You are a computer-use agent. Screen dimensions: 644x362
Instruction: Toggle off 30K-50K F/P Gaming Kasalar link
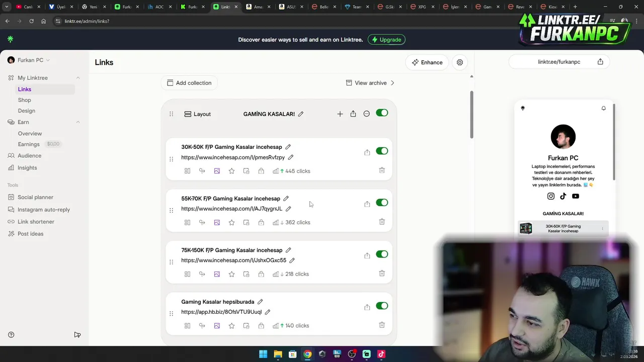point(382,151)
